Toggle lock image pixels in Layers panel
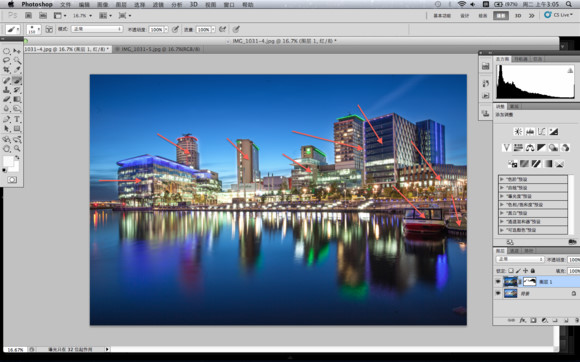The height and width of the screenshot is (362, 580). (518, 271)
